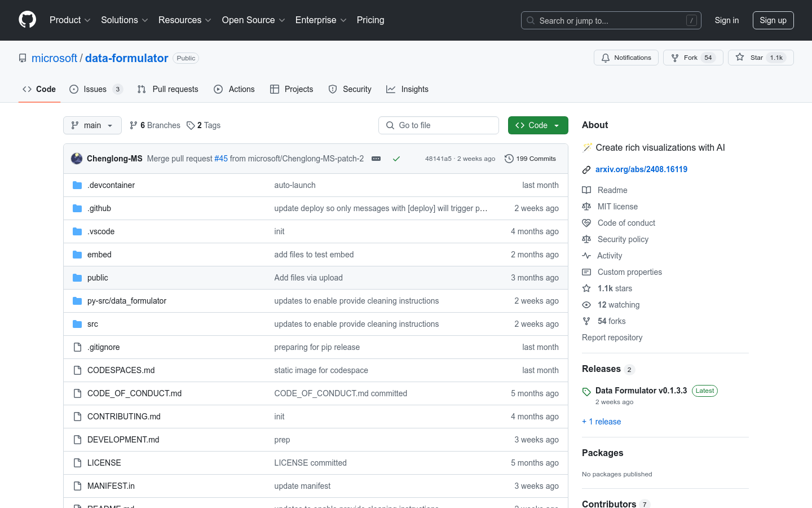Viewport: 812px width, 508px height.
Task: Click the Readme book icon
Action: (x=586, y=190)
